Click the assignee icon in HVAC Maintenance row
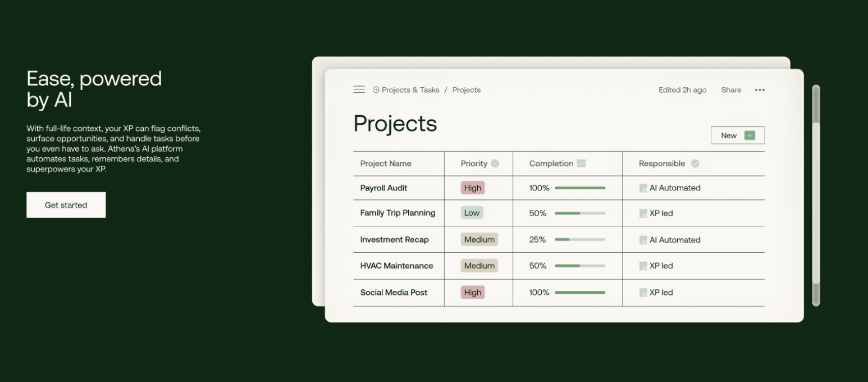868x382 pixels. point(643,266)
